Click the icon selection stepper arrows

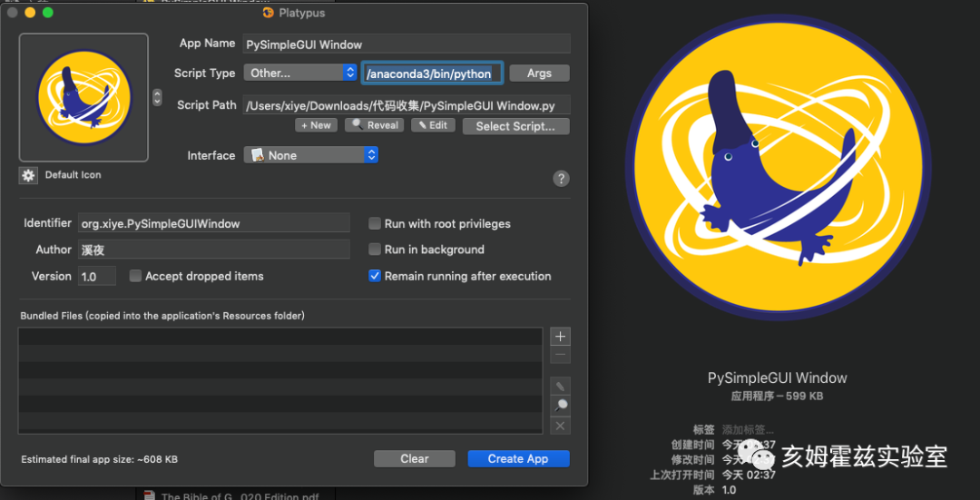pos(158,97)
